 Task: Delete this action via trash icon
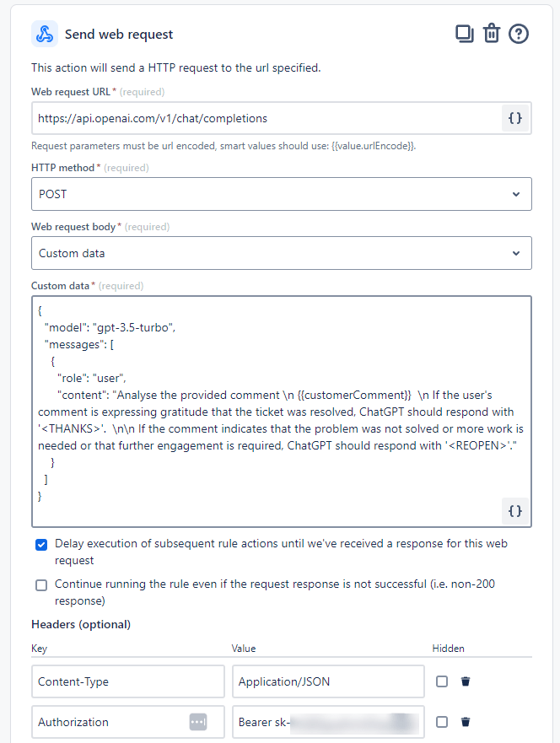(492, 34)
